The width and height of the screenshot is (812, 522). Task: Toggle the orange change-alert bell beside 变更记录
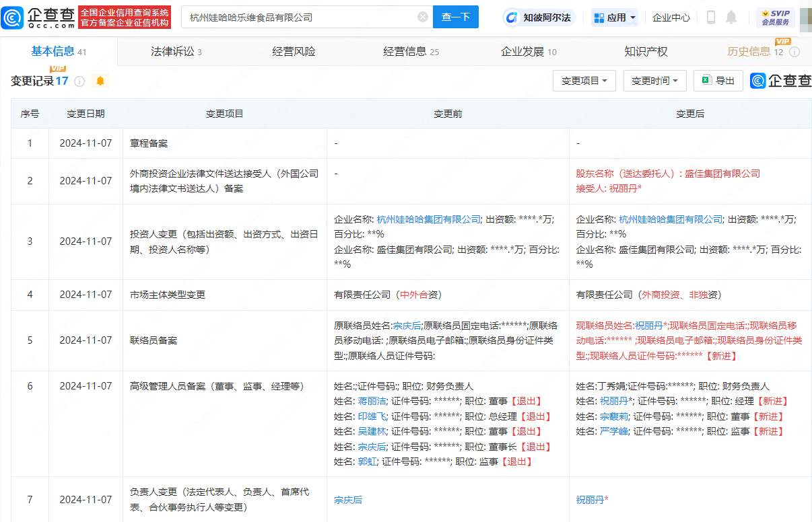(x=100, y=81)
